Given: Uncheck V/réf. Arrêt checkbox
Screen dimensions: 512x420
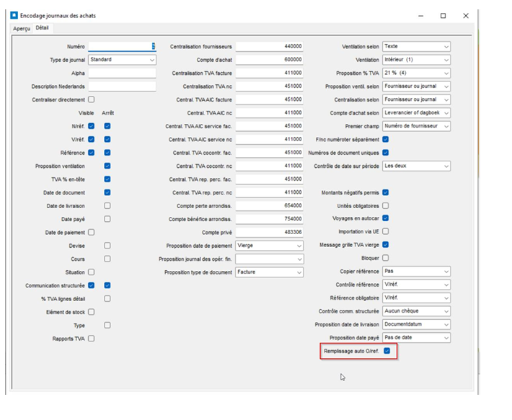Looking at the screenshot, I should [107, 139].
